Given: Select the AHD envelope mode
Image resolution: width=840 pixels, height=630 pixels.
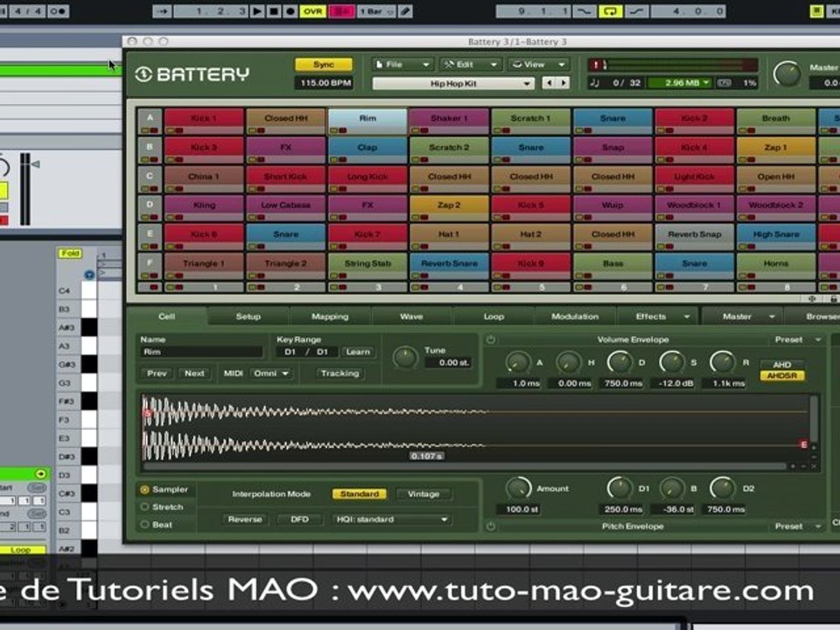Looking at the screenshot, I should pyautogui.click(x=781, y=364).
